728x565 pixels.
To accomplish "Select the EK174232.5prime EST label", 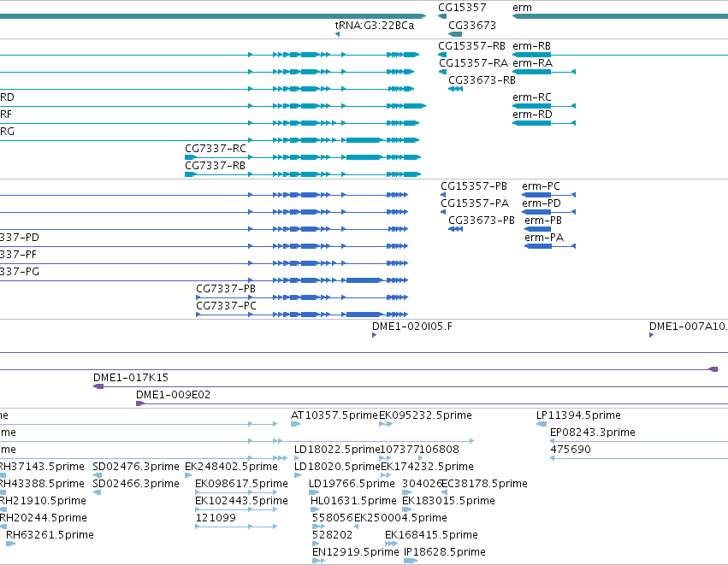I will [427, 467].
